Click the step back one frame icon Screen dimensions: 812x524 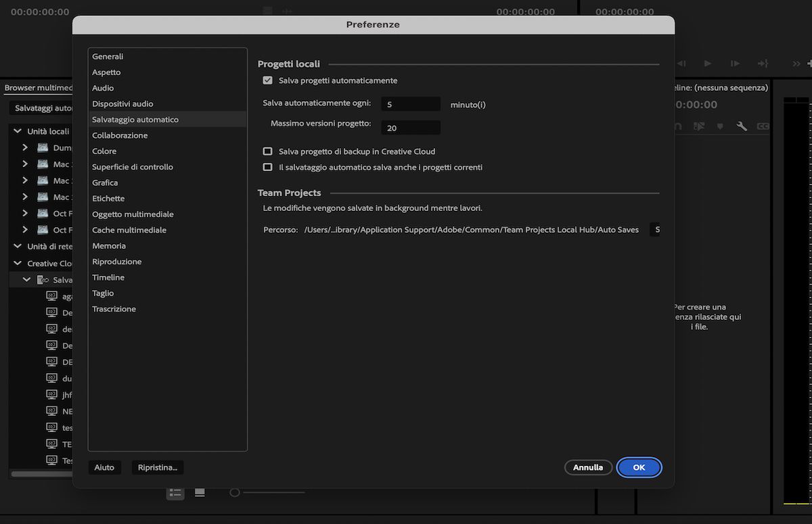point(681,63)
